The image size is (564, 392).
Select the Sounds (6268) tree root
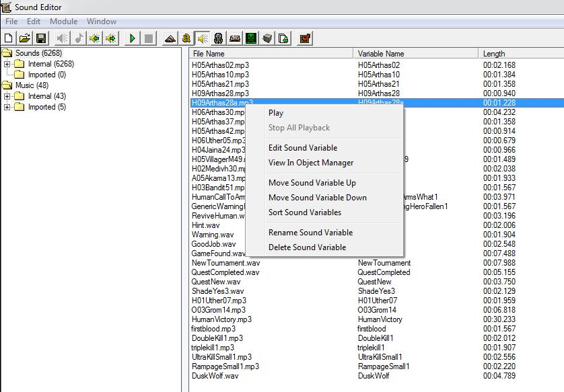pyautogui.click(x=38, y=53)
